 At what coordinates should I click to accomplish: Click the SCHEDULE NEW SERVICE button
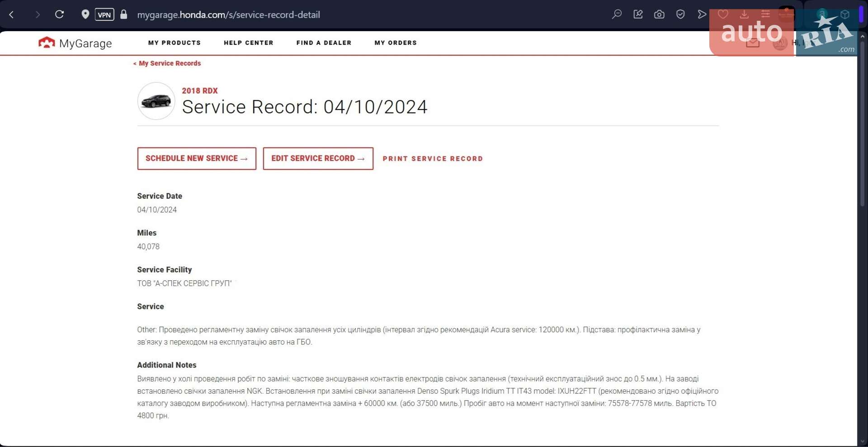coord(197,159)
